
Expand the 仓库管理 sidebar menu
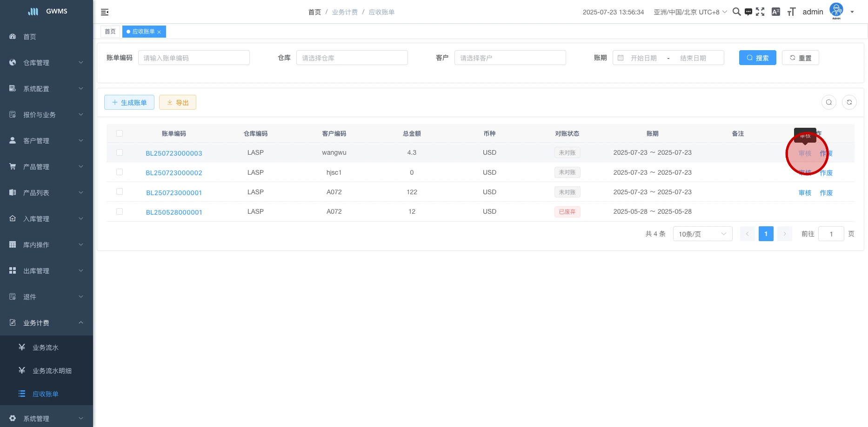(47, 63)
